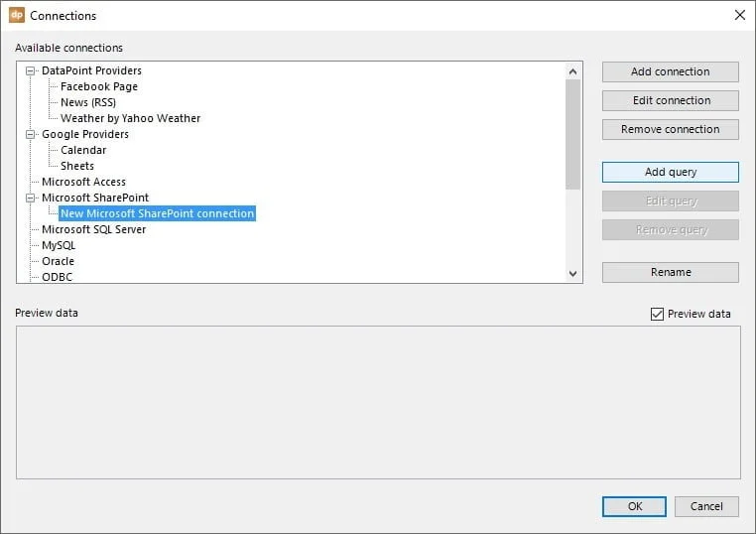Close the Connections dialog window
This screenshot has height=534, width=756.
pyautogui.click(x=739, y=15)
